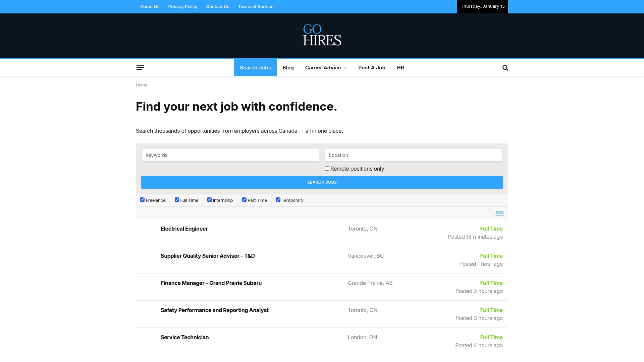Screen dimensions: 644x362
Task: Open the Electrical Engineer job listing
Action: tap(184, 229)
